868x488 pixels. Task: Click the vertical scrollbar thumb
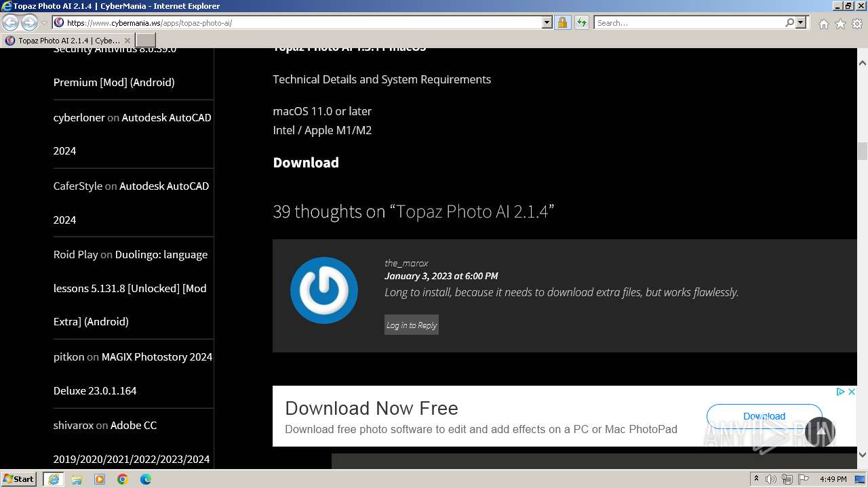point(863,150)
